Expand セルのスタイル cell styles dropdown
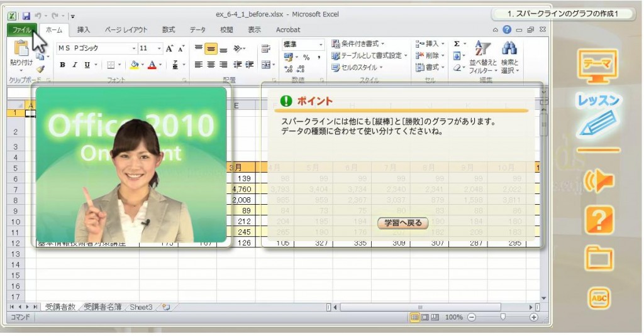This screenshot has width=644, height=336. (357, 67)
